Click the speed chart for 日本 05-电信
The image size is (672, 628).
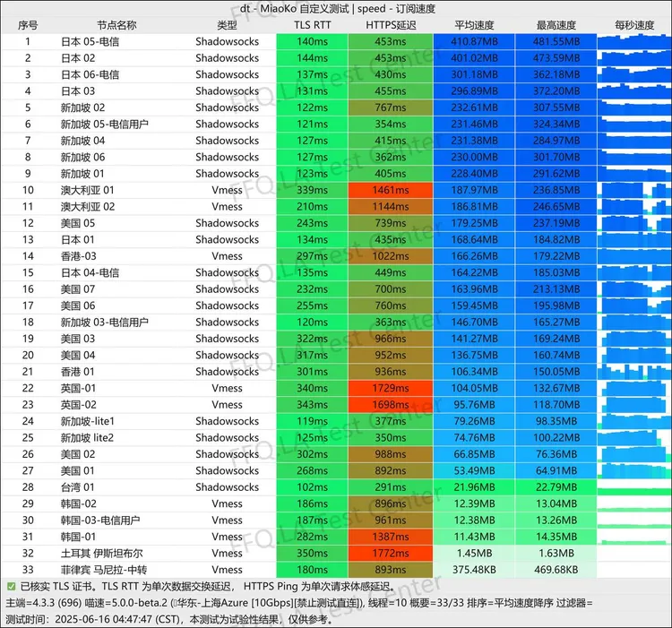point(633,42)
